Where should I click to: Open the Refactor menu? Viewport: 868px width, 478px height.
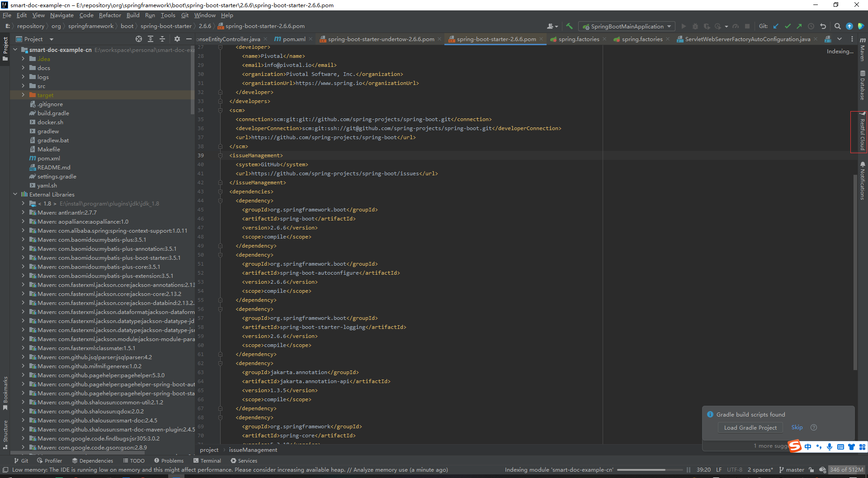(x=110, y=15)
